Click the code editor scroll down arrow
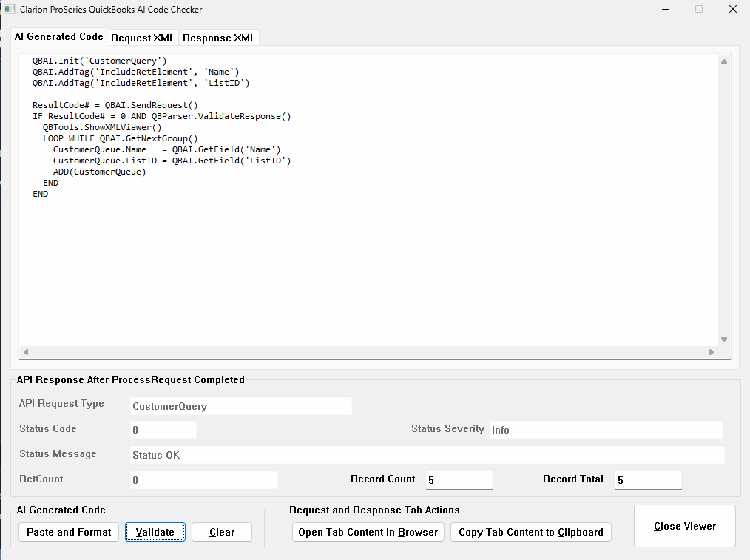Image resolution: width=750 pixels, height=560 pixels. tap(724, 339)
